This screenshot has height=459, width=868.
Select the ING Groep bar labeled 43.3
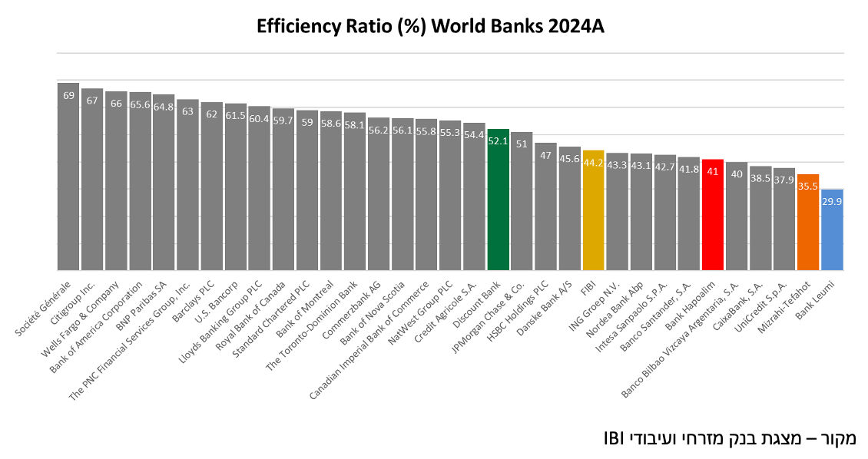pyautogui.click(x=618, y=212)
